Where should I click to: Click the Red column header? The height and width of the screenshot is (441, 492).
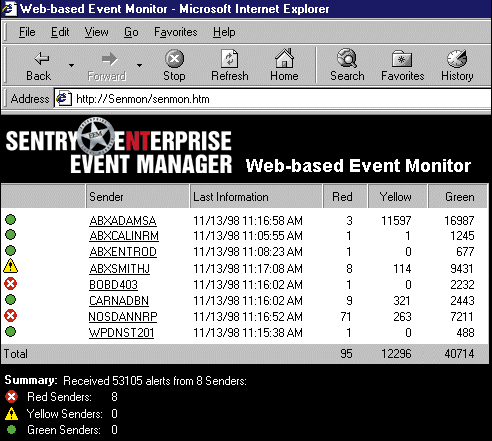[345, 196]
